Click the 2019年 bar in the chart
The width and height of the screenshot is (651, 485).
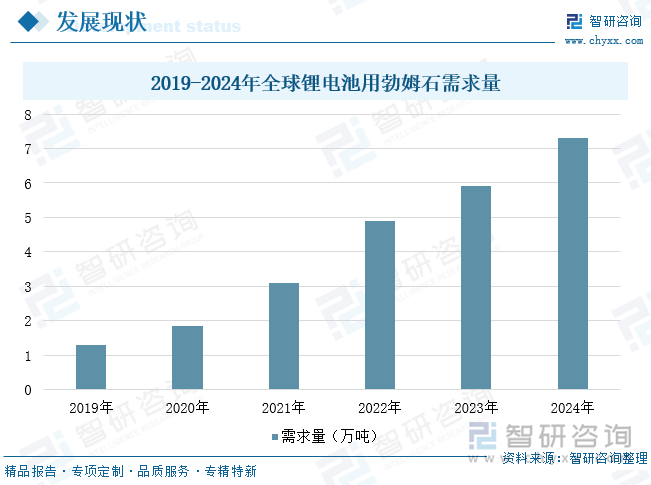click(x=91, y=367)
